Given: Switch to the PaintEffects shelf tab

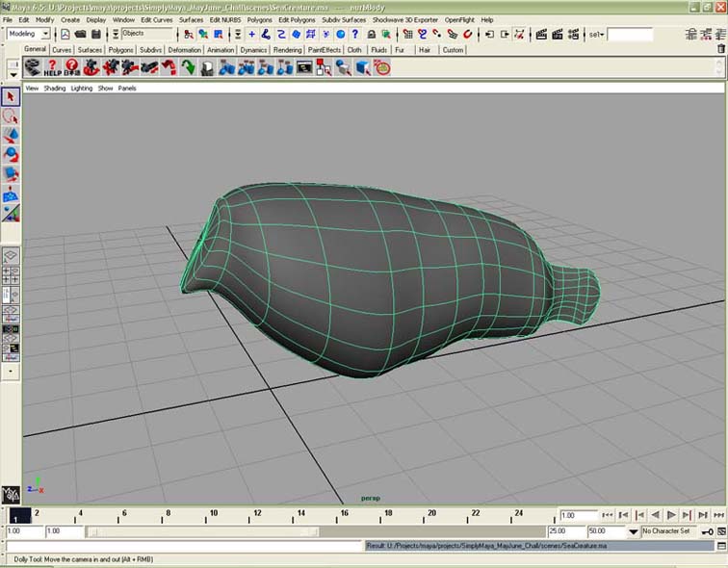Looking at the screenshot, I should 325,50.
